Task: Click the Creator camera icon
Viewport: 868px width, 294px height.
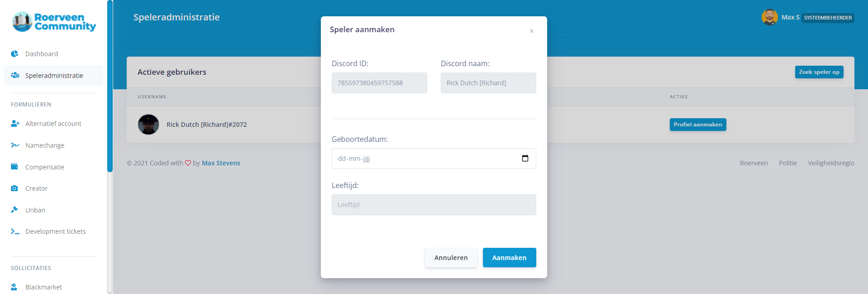Action: pyautogui.click(x=14, y=188)
